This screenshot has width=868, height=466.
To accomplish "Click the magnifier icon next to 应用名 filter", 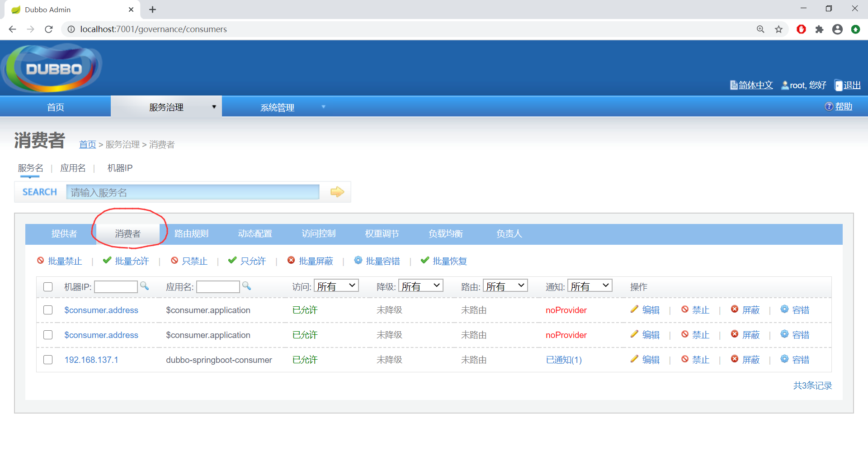I will click(246, 285).
